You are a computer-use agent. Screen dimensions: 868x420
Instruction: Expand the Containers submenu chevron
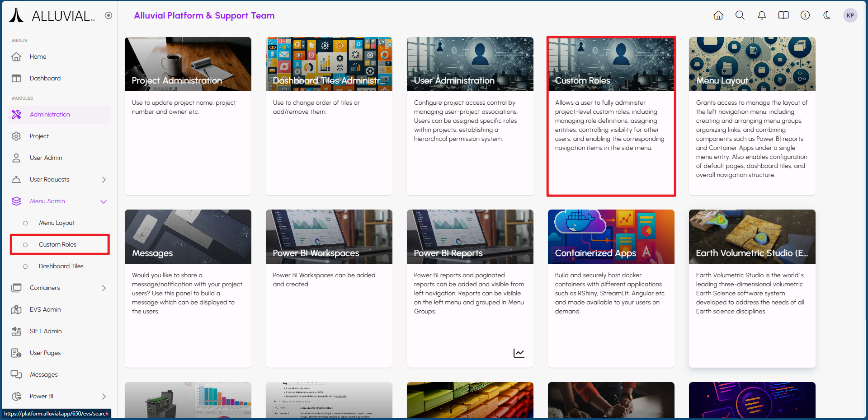coord(104,288)
